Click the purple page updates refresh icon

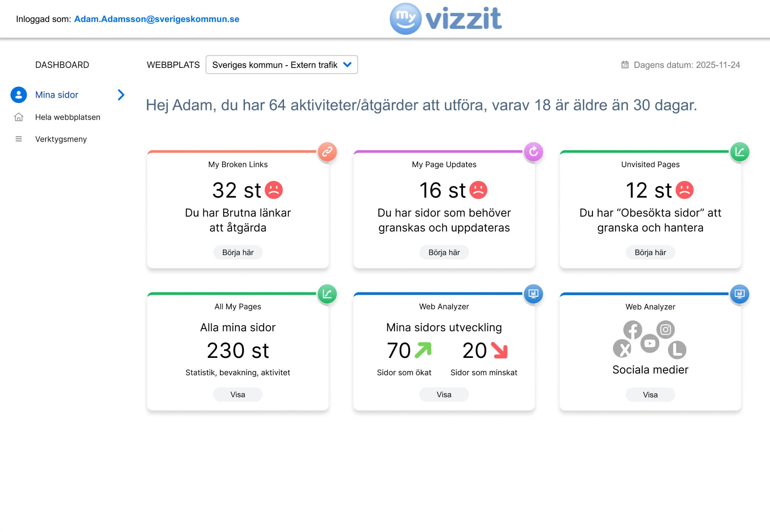click(533, 152)
